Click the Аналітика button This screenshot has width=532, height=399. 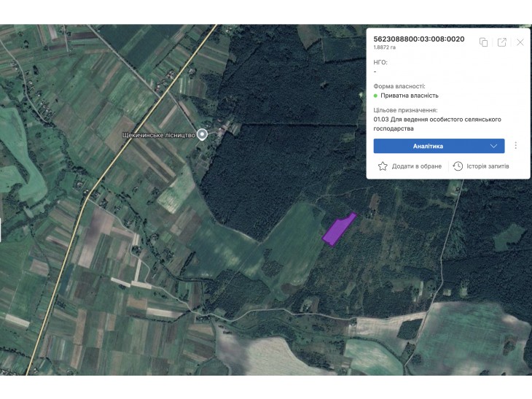point(439,146)
